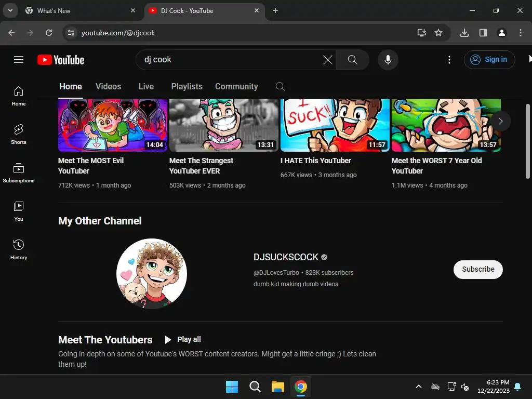The height and width of the screenshot is (399, 532).
Task: Switch to the Videos tab
Action: pos(108,87)
